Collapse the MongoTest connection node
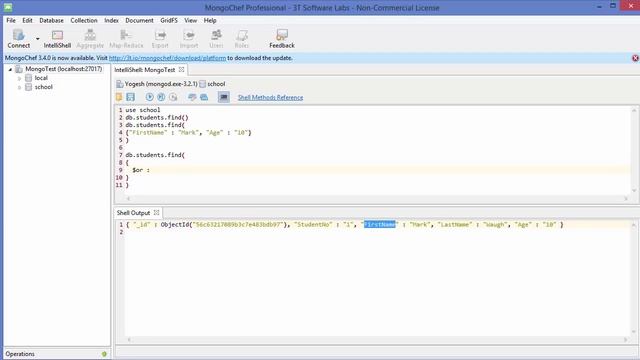 coord(10,69)
